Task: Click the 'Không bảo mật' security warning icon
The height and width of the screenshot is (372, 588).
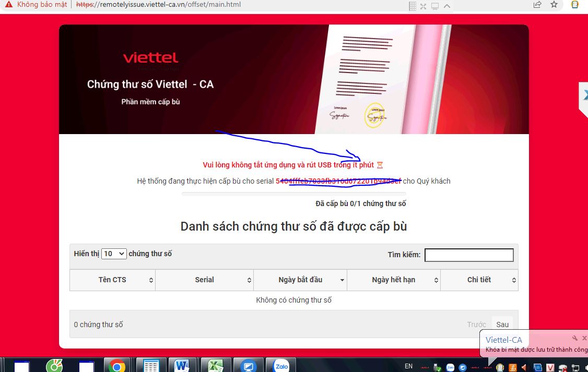Action: point(9,5)
